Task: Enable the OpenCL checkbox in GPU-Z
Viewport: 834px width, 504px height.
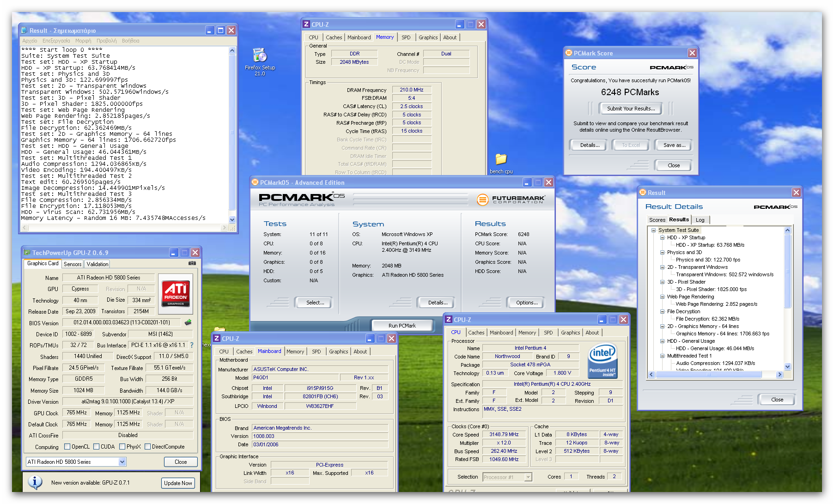Action: (67, 447)
